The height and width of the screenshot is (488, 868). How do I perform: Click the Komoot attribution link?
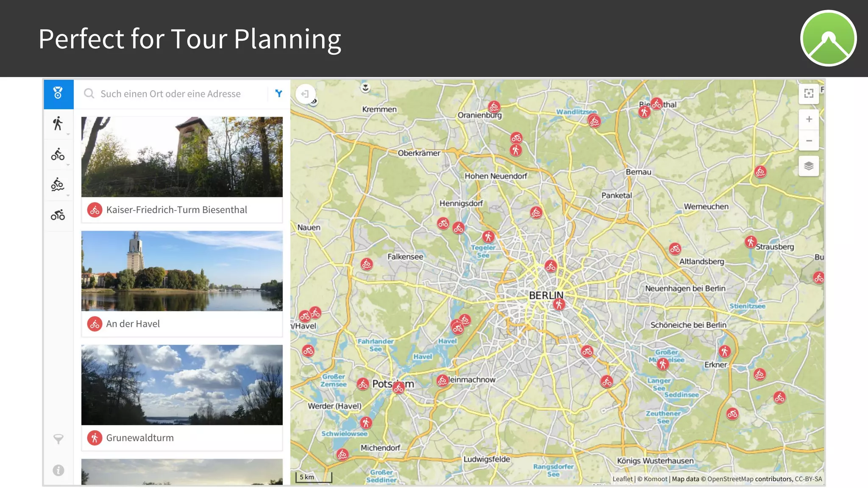[656, 479]
